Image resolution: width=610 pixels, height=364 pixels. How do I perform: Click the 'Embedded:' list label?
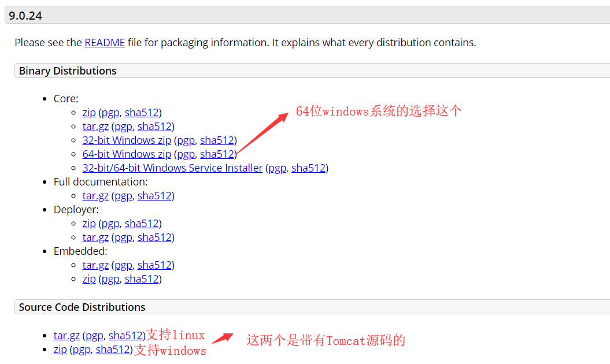[80, 251]
